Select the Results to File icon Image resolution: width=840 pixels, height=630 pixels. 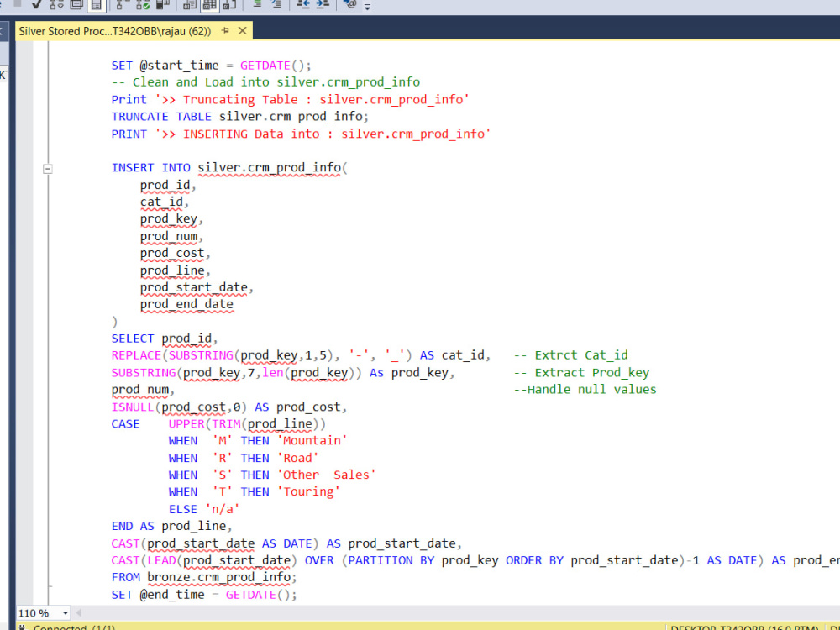(229, 4)
